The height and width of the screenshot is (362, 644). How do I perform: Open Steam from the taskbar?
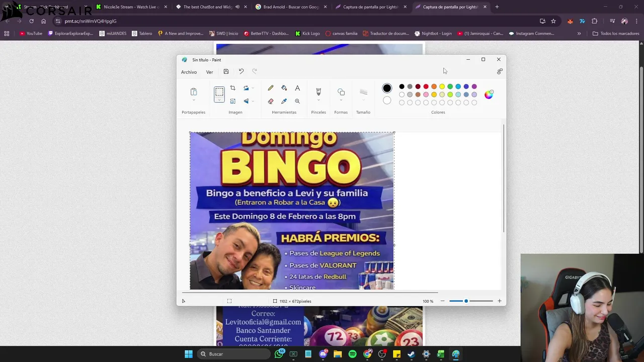click(411, 354)
